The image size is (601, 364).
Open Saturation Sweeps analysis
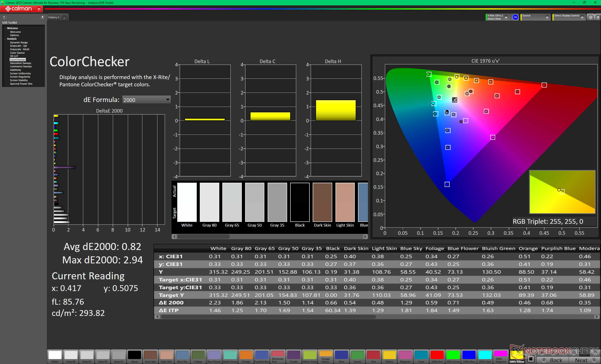click(20, 63)
